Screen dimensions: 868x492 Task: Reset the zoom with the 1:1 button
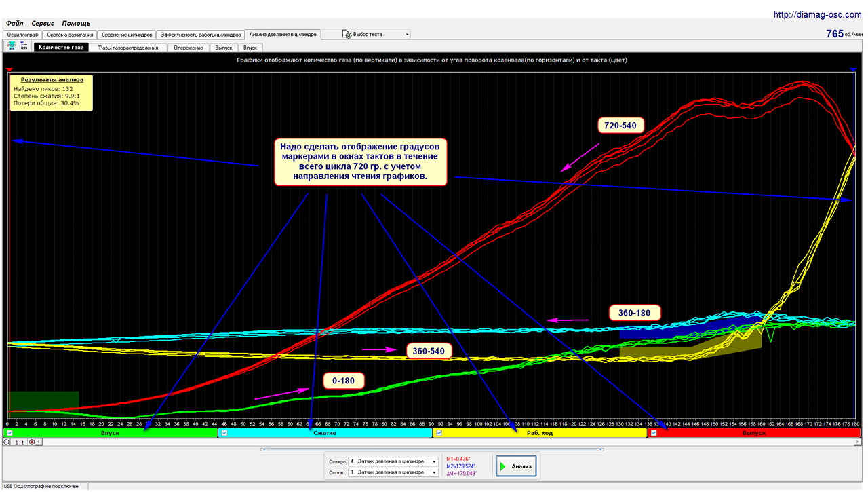tap(20, 442)
